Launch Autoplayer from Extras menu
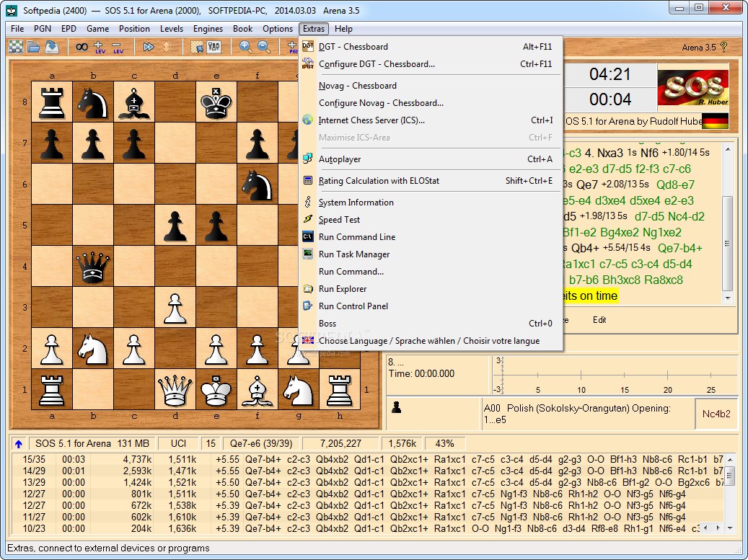The height and width of the screenshot is (560, 748). coord(431,159)
